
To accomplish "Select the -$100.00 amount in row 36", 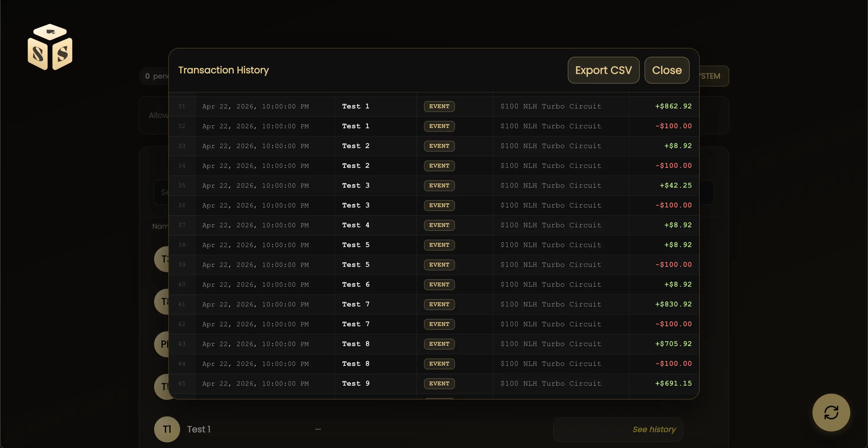I will point(673,205).
